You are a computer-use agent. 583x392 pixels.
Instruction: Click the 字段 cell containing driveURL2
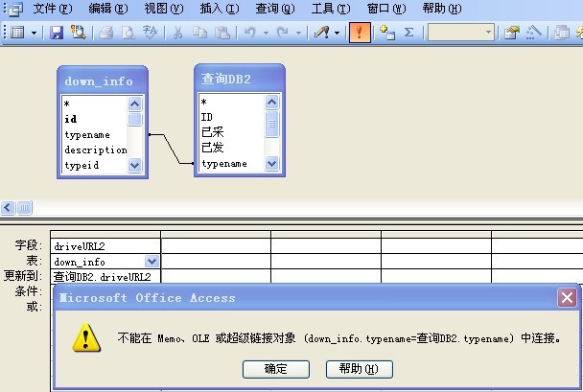pyautogui.click(x=105, y=246)
